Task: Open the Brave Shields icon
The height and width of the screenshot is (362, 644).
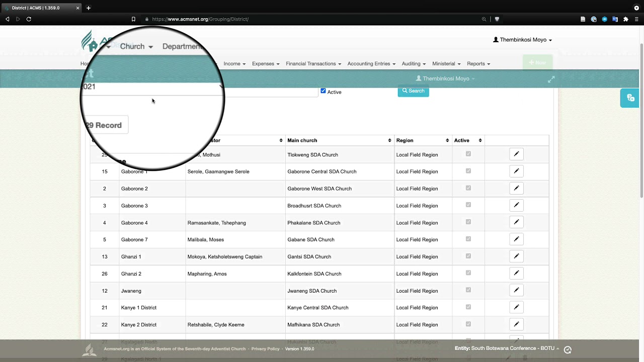Action: 497,19
